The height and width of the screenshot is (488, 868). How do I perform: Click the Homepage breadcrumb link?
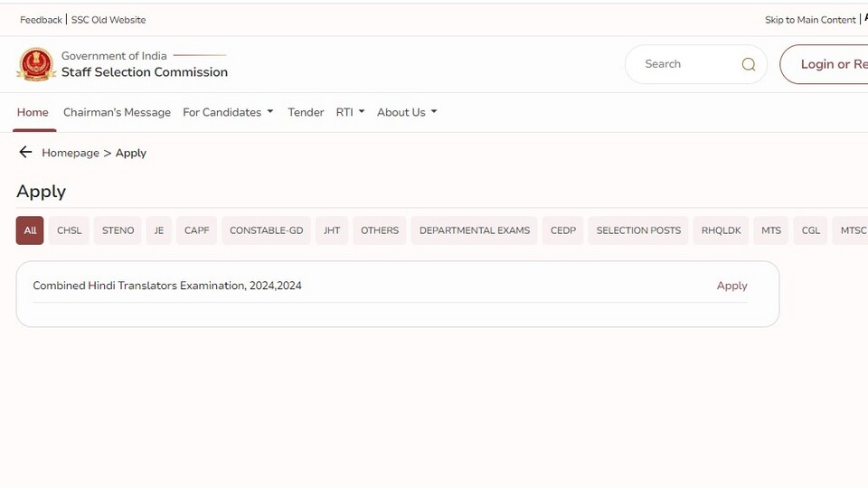71,153
